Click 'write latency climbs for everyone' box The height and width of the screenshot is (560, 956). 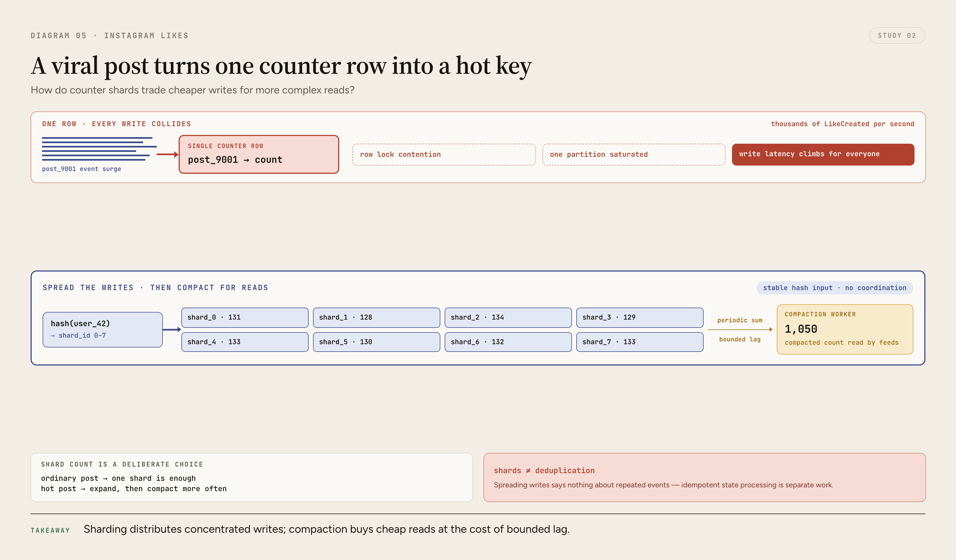[823, 154]
